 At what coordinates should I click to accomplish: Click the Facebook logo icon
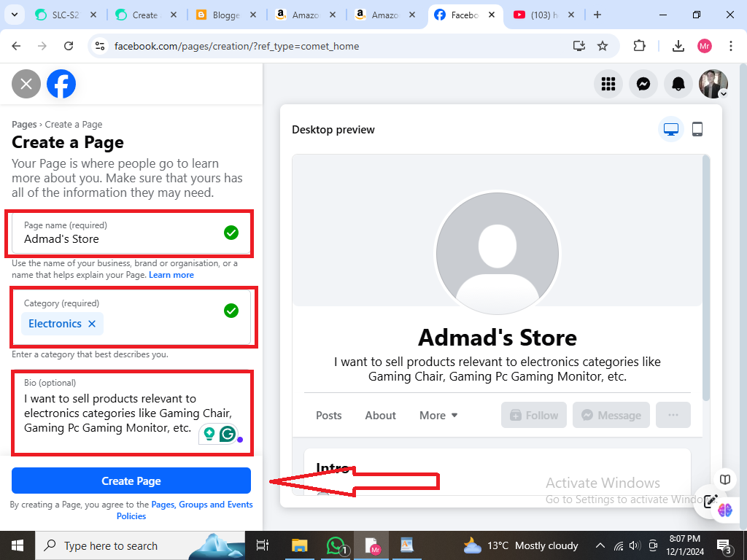coord(61,84)
